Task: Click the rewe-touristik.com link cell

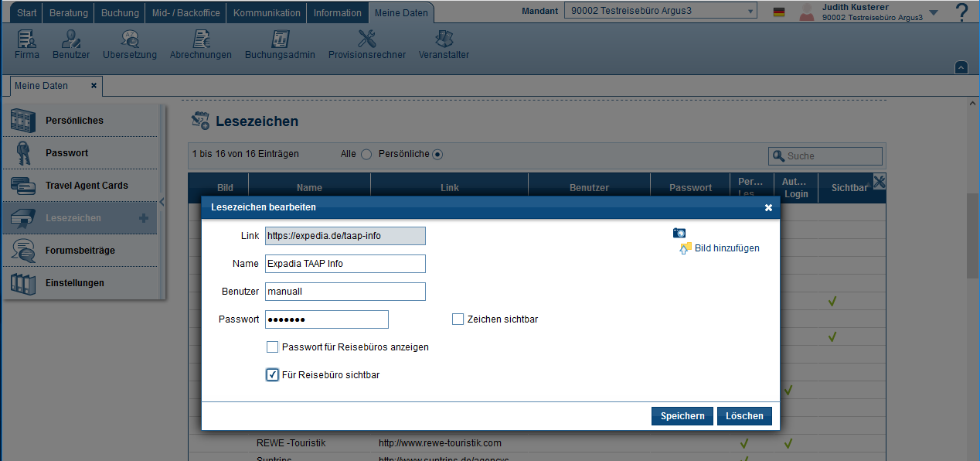Action: [x=441, y=443]
